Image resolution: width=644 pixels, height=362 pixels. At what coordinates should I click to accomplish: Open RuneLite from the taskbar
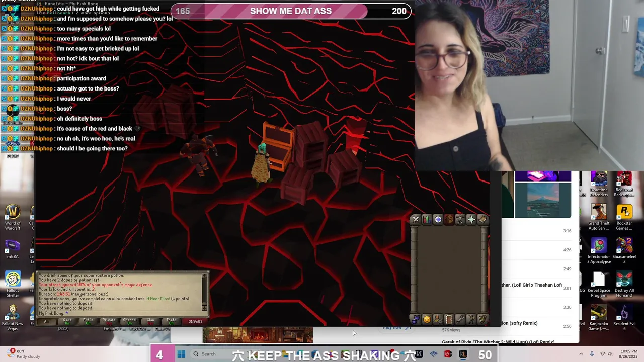click(462, 354)
